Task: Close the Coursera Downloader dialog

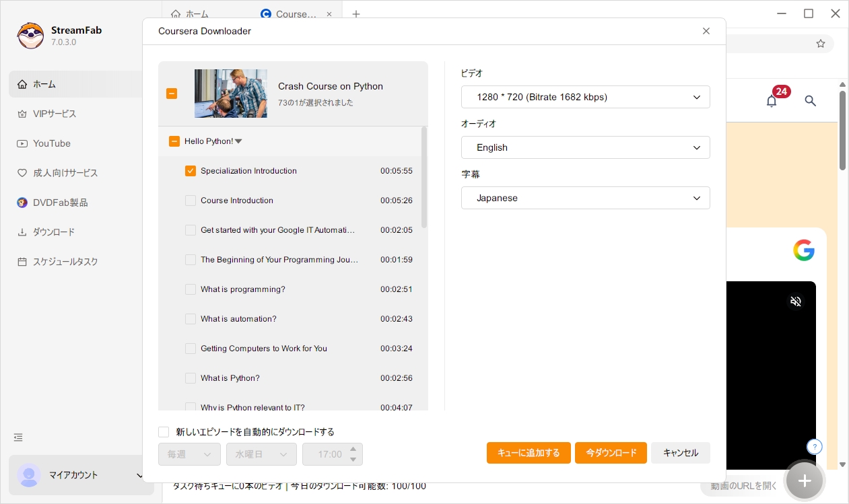Action: (x=706, y=31)
